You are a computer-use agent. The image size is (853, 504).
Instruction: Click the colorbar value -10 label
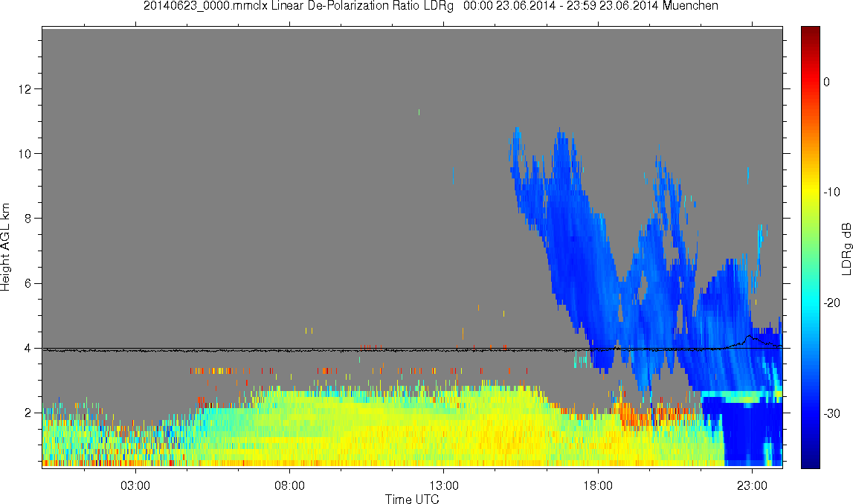831,192
